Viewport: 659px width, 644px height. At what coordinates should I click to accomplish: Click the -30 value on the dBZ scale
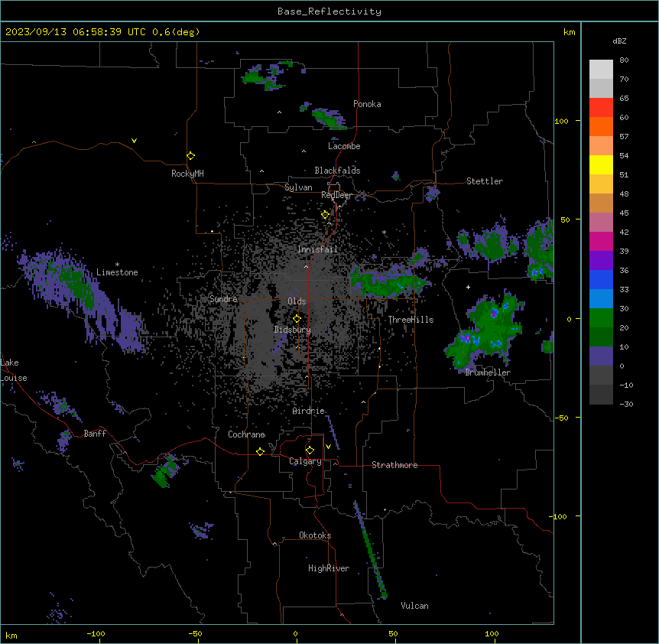pos(626,405)
